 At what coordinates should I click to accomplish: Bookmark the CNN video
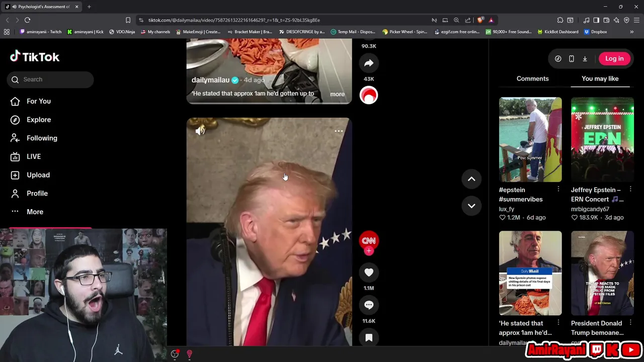pyautogui.click(x=369, y=338)
